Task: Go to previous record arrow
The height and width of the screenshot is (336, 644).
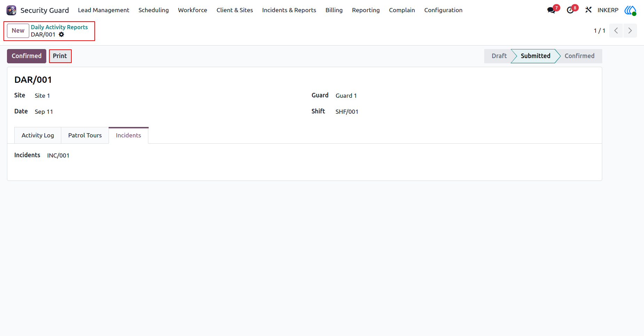Action: [616, 31]
